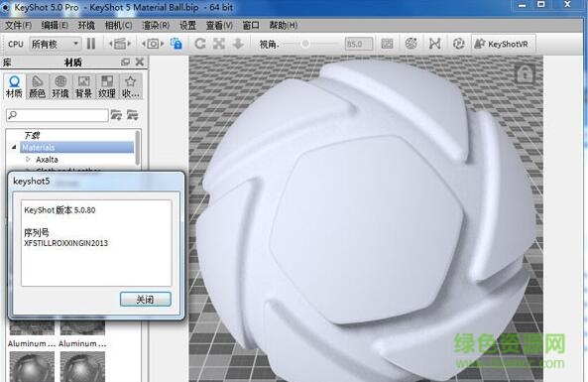Select bottom-left material ball thumbnail
Viewport: 588px width, 382px height.
(32, 366)
